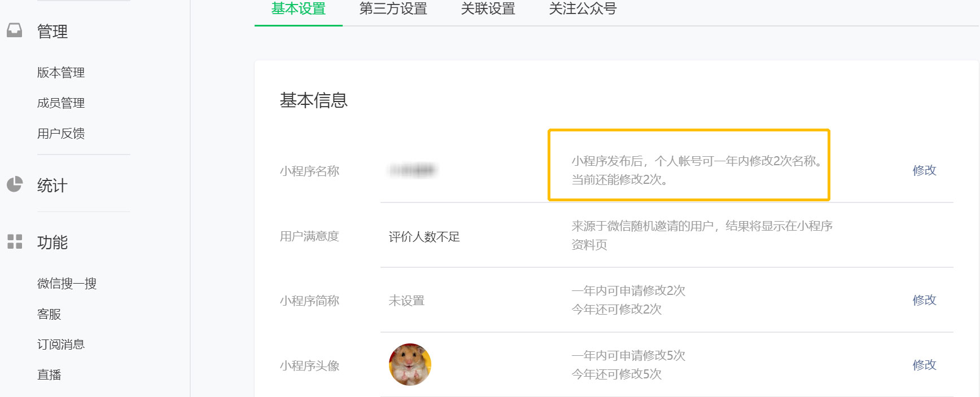Switch to the 第三方设置 tab
This screenshot has height=397, width=980.
click(393, 8)
